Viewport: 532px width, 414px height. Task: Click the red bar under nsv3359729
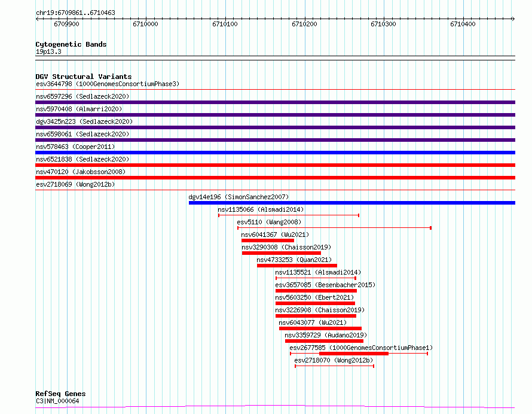[324, 341]
